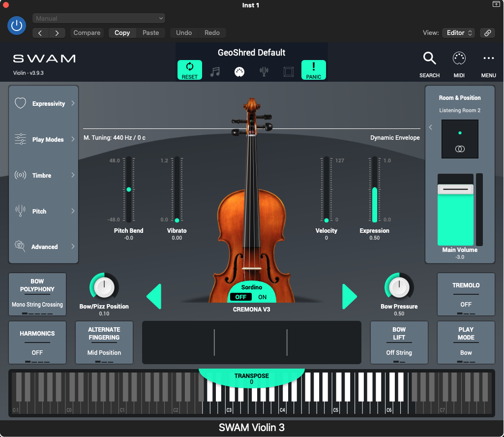Click the Vibrato slider handle
Image resolution: width=504 pixels, height=437 pixels.
177,220
